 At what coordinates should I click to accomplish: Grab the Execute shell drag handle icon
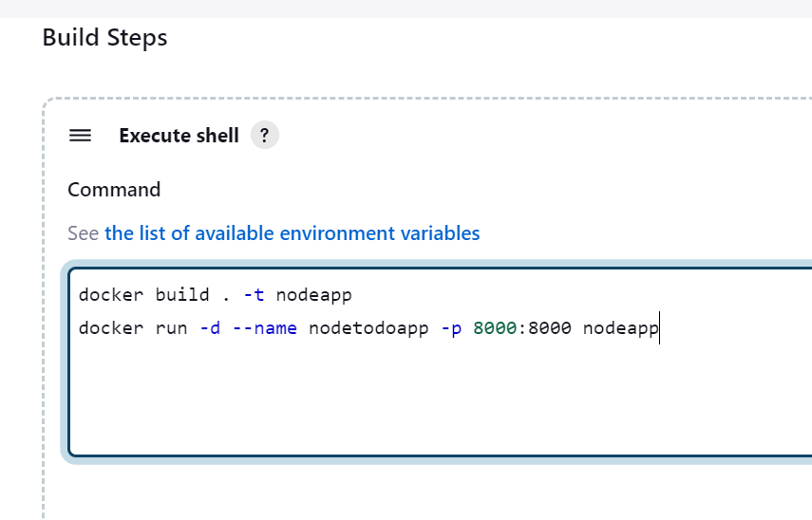pyautogui.click(x=81, y=136)
